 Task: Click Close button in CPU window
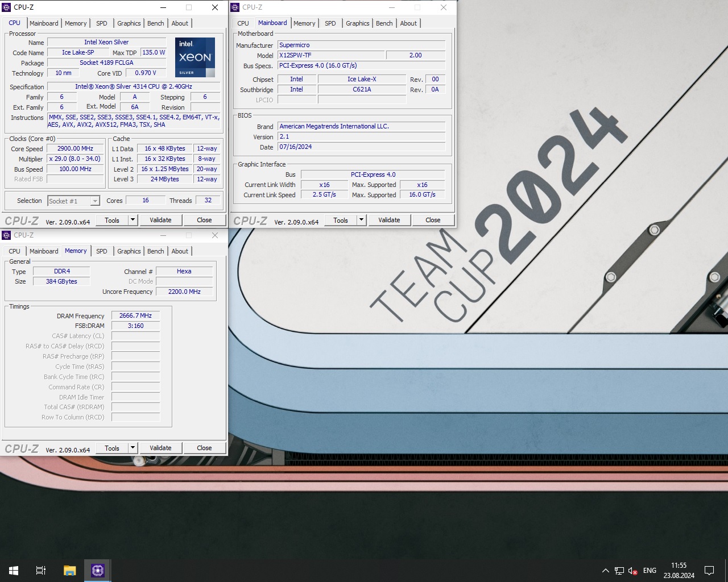(204, 220)
